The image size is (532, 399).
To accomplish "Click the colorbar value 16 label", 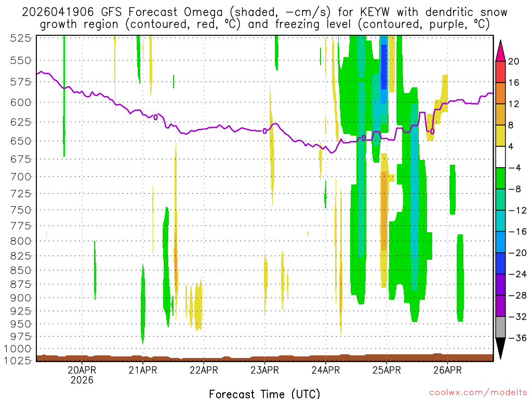I will click(x=514, y=83).
